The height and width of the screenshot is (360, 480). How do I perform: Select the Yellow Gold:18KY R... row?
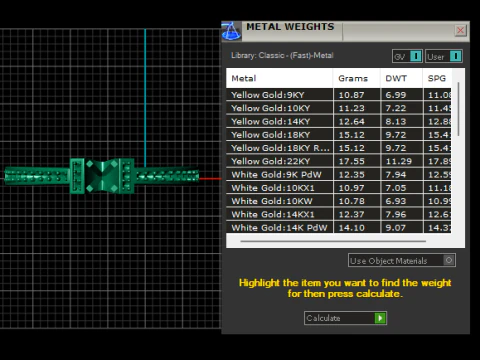(x=339, y=148)
